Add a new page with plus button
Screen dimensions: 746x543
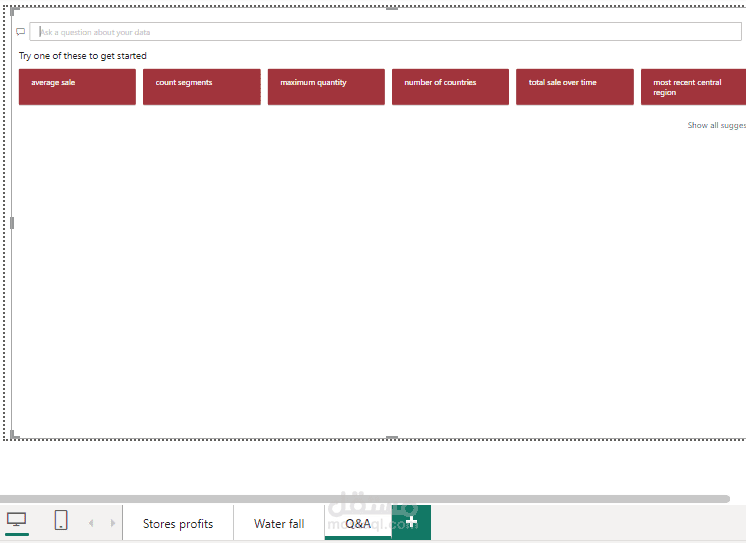coord(412,522)
